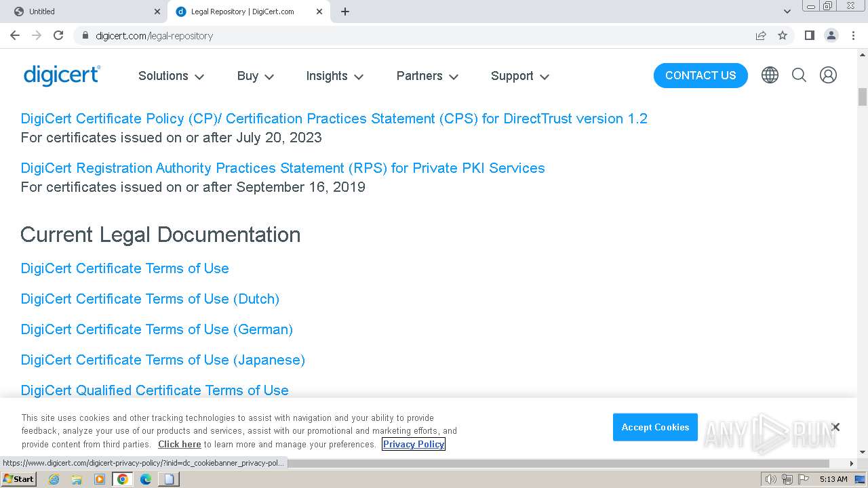Expand the Insights menu

point(335,76)
